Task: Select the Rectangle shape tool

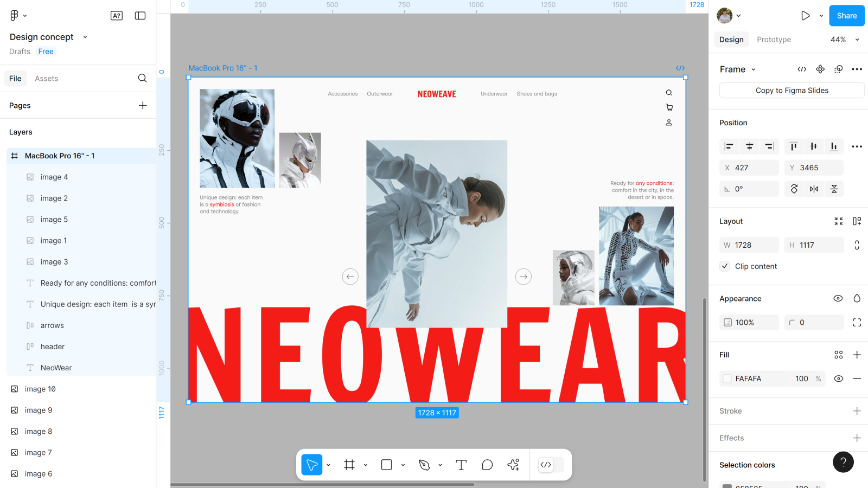Action: pyautogui.click(x=386, y=465)
